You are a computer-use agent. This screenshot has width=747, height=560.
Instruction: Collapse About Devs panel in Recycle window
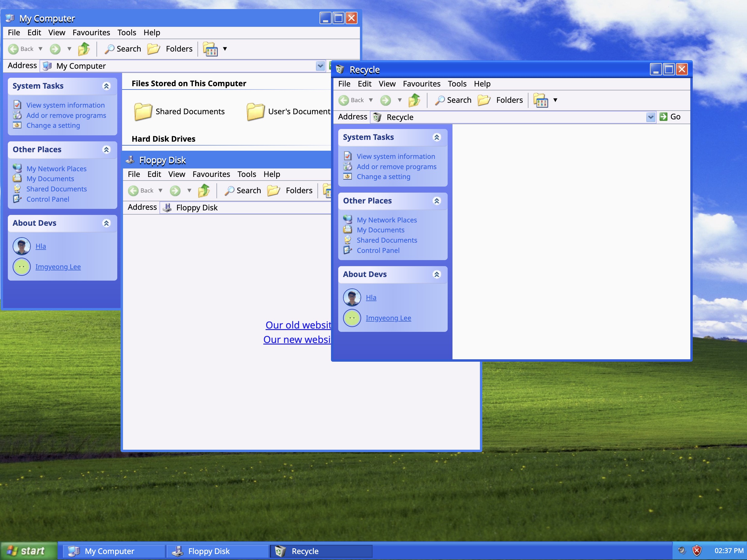pos(437,275)
